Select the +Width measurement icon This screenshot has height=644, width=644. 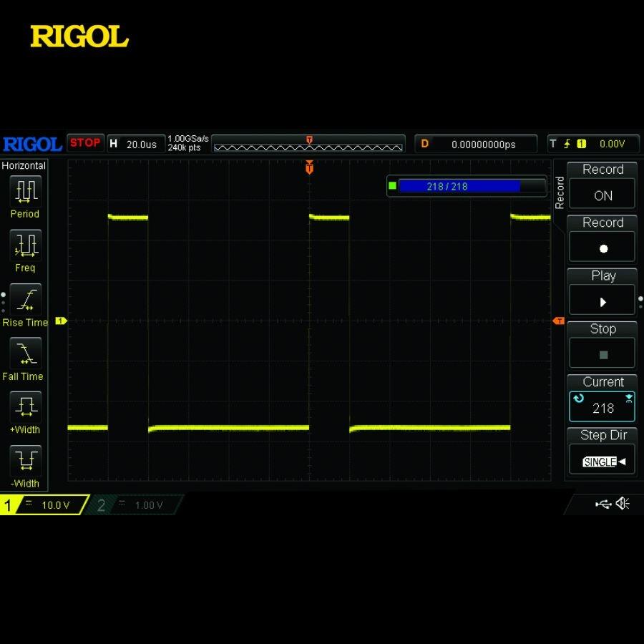click(x=26, y=407)
